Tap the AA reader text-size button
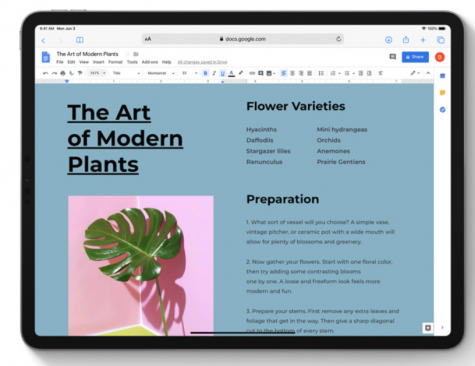This screenshot has width=475, height=366. pos(148,39)
